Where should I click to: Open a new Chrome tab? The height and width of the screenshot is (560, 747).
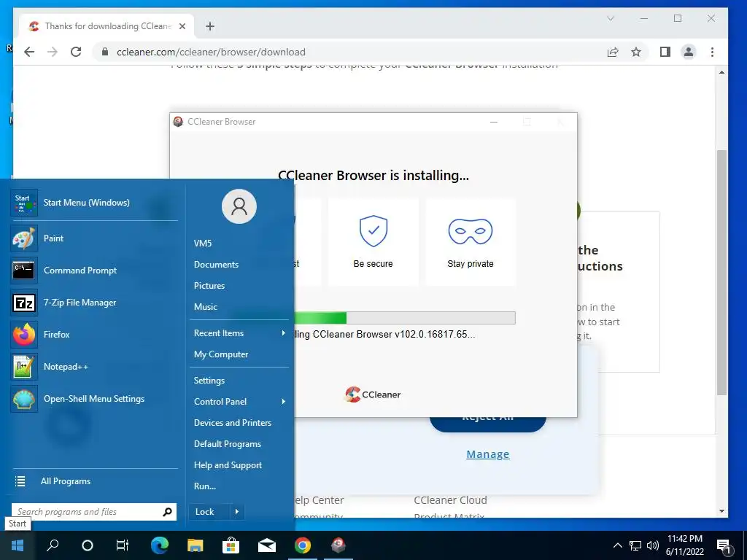(210, 26)
